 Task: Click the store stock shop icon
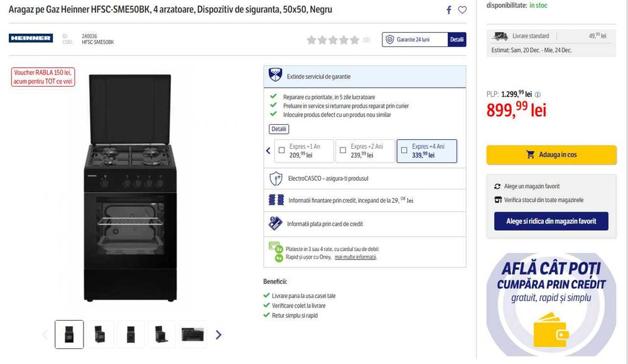[x=498, y=200]
